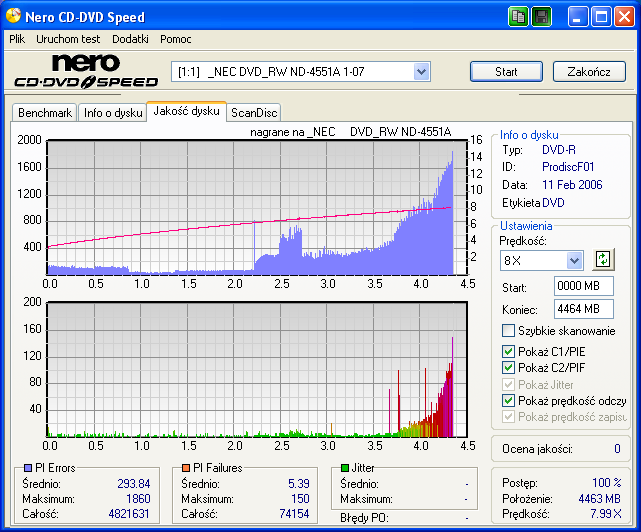Uncheck Pokaż C2/PIF checkbox

point(508,368)
